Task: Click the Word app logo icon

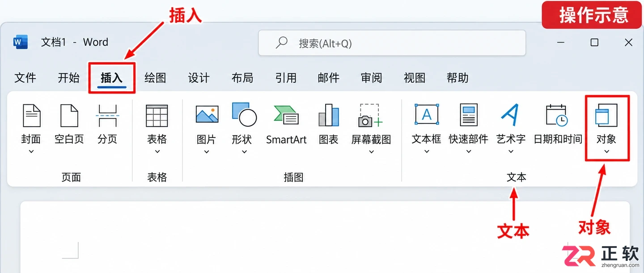Action: coord(21,42)
